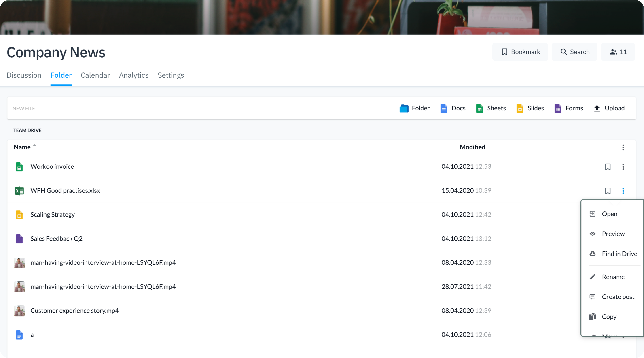Select Rename from the context menu

pyautogui.click(x=613, y=276)
